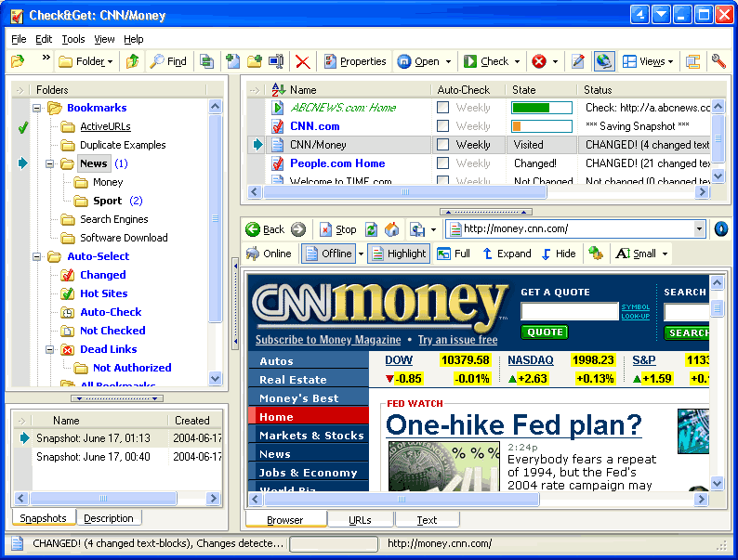Viewport: 738px width, 560px height.
Task: Open the Tools menu
Action: click(73, 39)
